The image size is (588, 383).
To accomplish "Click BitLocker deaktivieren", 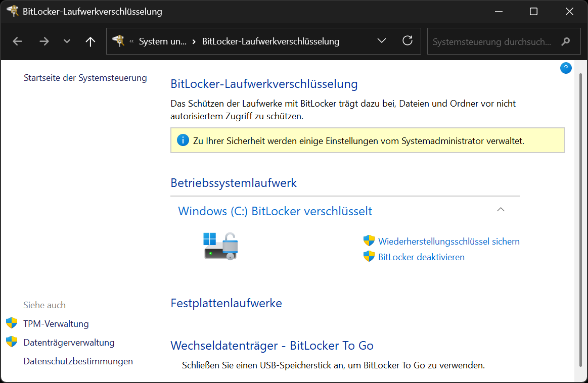I will 421,257.
